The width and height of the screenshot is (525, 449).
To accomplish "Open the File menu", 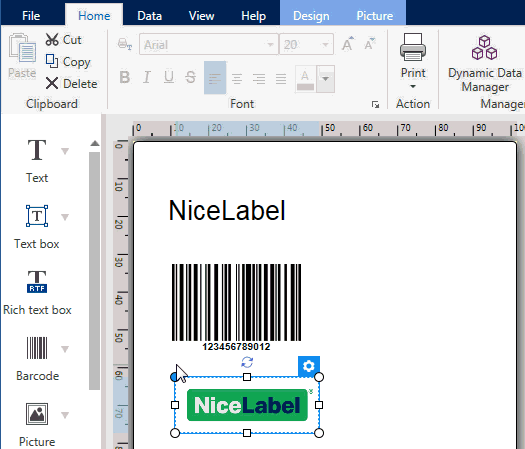I will coord(31,16).
